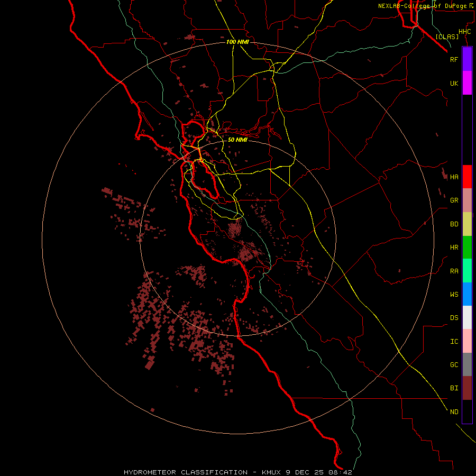Click the UK legend label
The height and width of the screenshot is (476, 476).
(x=454, y=83)
